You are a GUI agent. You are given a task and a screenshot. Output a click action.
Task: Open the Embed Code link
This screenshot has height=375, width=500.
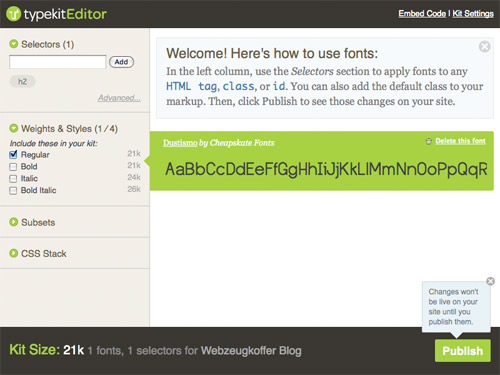pos(422,14)
